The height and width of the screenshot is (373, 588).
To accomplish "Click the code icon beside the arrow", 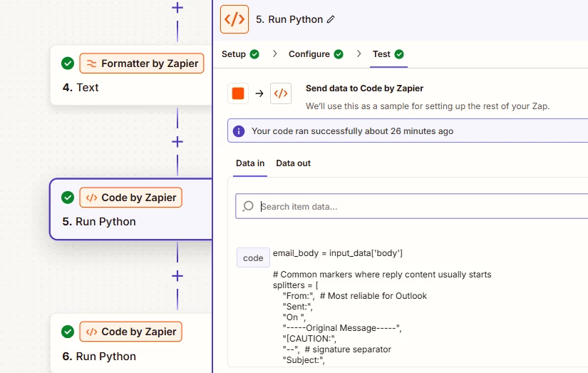I will [281, 93].
